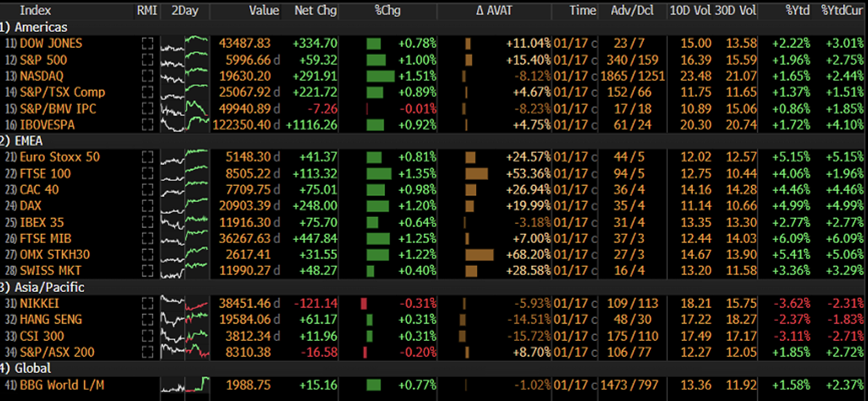Sort by the Net Chg column header
Screen dimensions: 868x401
pyautogui.click(x=315, y=10)
